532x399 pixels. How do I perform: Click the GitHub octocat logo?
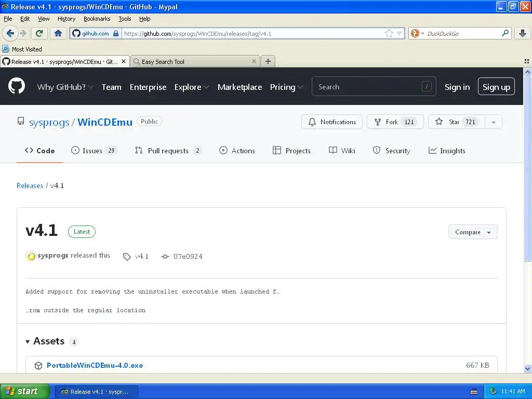(x=17, y=86)
